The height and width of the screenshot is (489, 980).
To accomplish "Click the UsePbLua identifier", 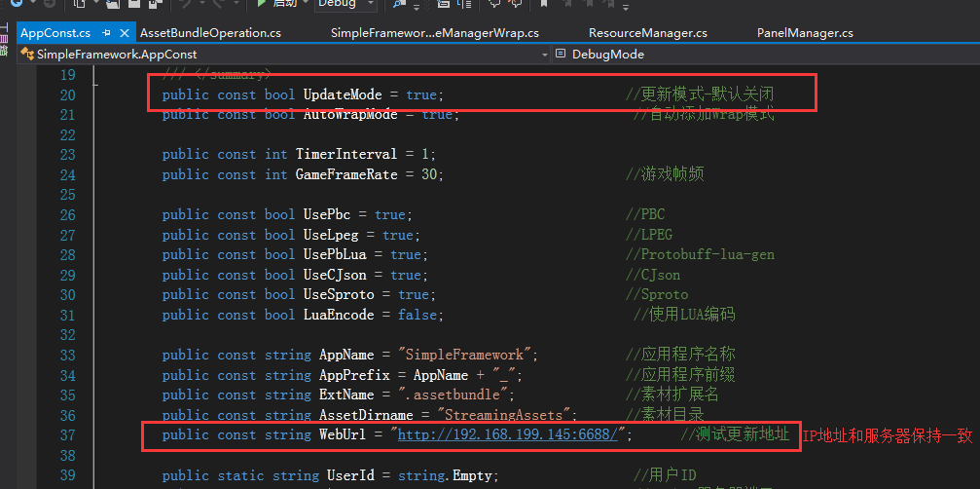I will [x=335, y=254].
